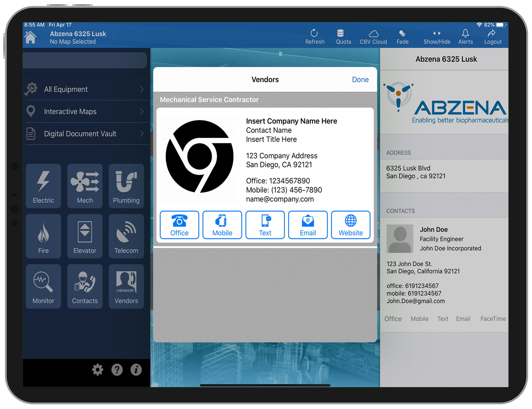
Task: Select the Plumbing category icon
Action: 126,186
